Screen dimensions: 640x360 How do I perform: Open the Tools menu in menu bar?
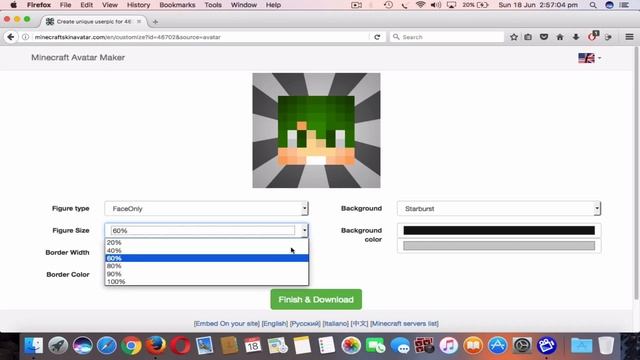click(x=213, y=5)
